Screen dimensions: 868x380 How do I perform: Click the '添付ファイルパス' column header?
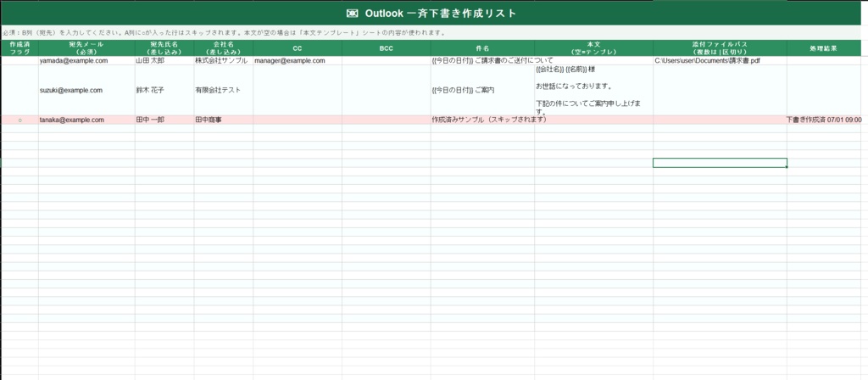tap(720, 47)
